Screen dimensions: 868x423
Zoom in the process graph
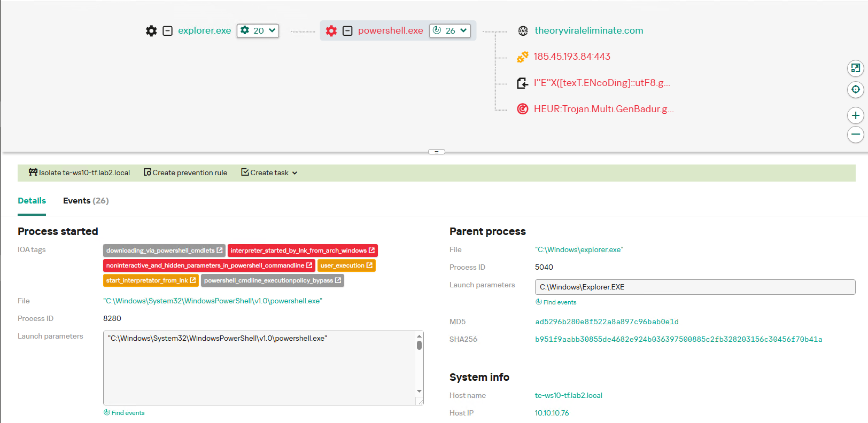[x=855, y=115]
